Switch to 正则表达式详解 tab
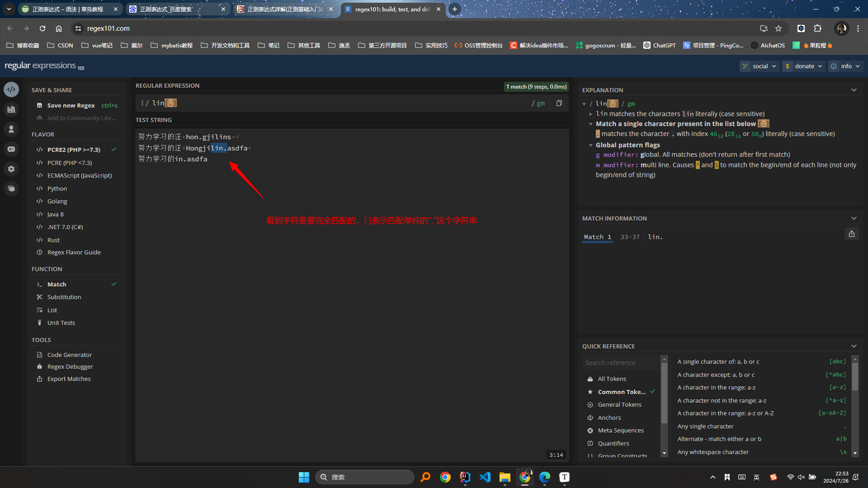This screenshot has height=488, width=868. tap(285, 9)
